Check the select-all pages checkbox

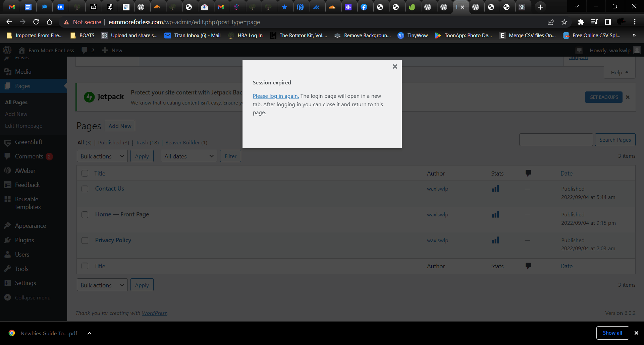click(85, 173)
